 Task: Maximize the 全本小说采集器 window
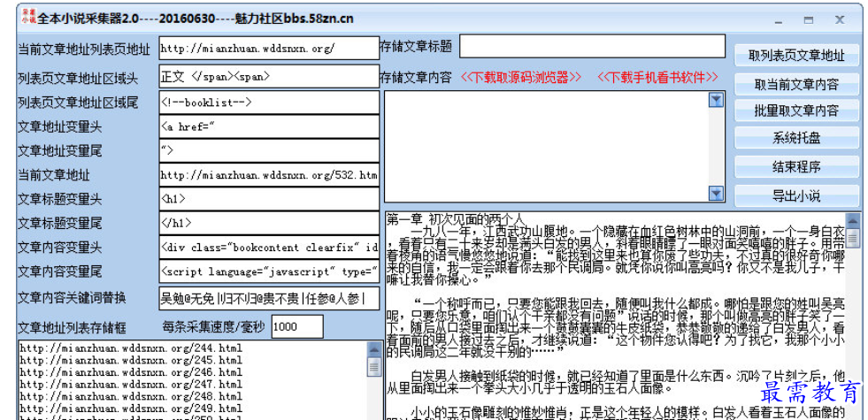(809, 20)
